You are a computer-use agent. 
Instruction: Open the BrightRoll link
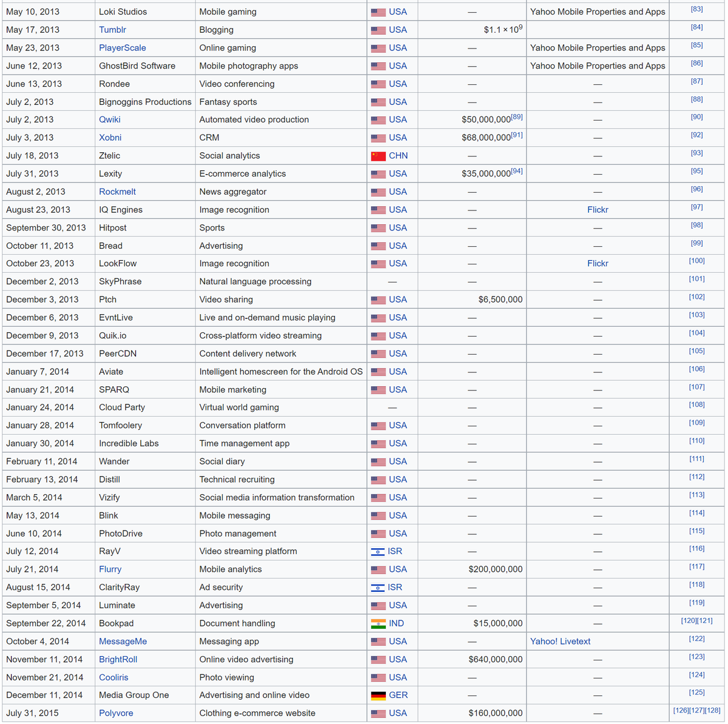coord(118,660)
